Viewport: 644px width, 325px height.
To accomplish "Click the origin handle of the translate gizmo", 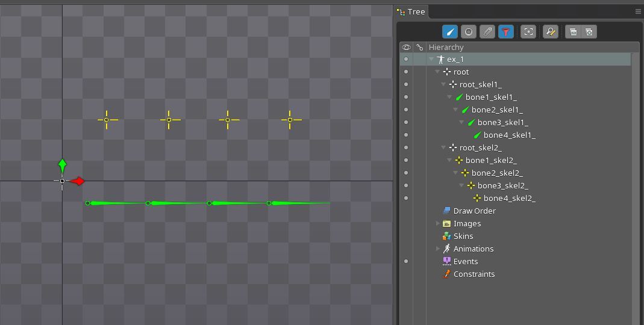I will tap(62, 181).
